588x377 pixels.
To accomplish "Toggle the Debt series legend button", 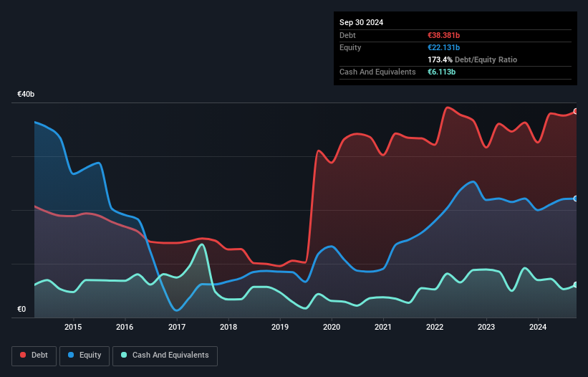I will [34, 355].
